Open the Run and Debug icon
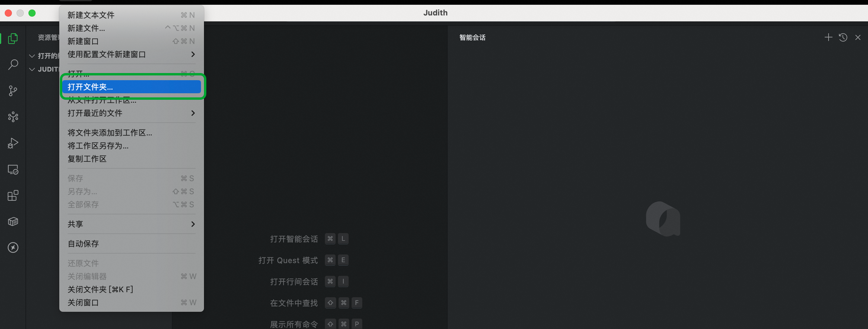This screenshot has width=868, height=329. pos(13,143)
